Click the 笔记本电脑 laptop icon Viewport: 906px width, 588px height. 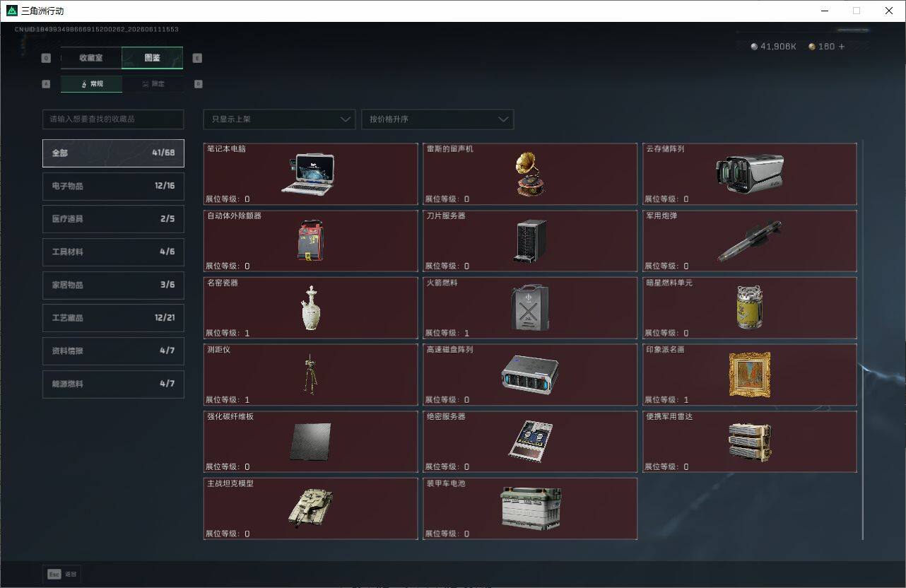click(308, 174)
